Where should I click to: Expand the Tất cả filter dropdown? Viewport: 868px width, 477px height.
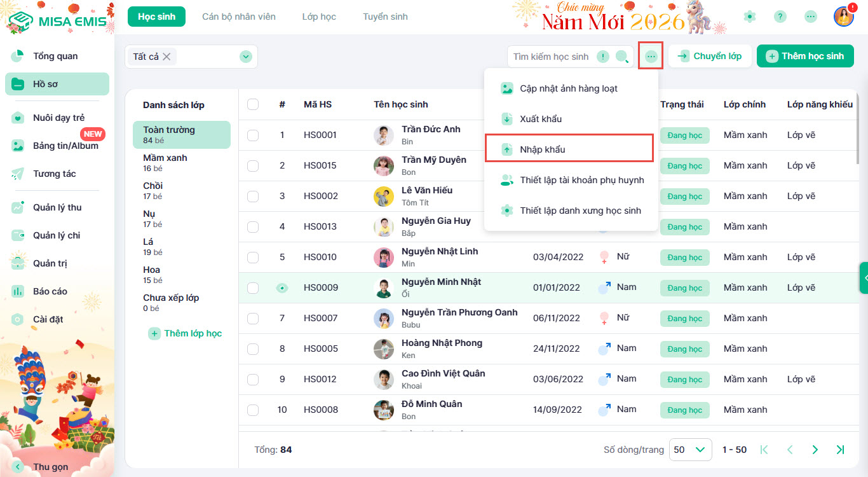click(246, 57)
